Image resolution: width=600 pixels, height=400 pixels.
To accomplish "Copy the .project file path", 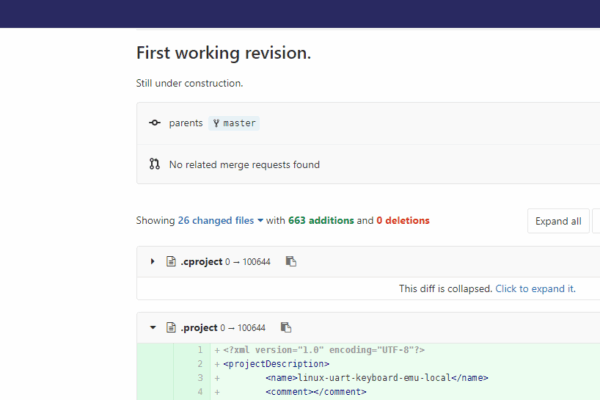I will [x=286, y=327].
